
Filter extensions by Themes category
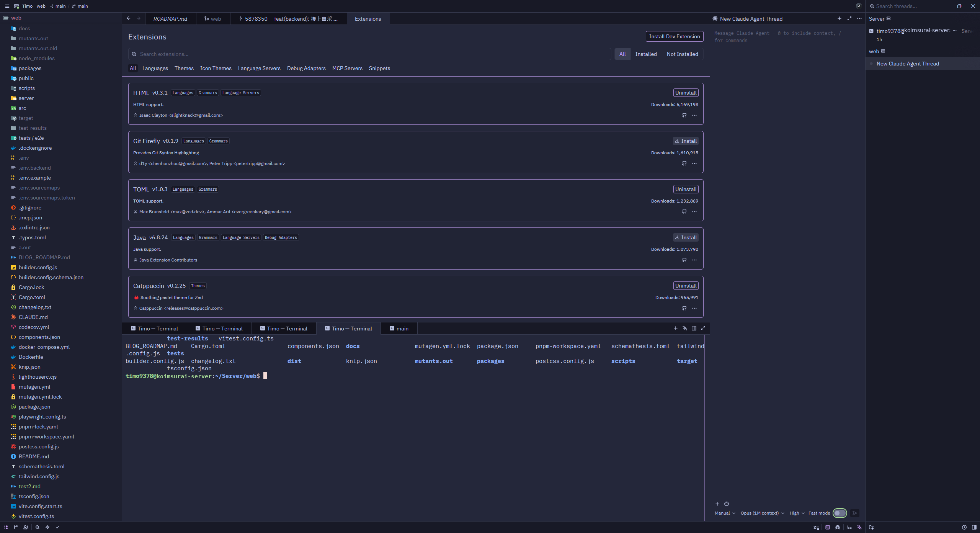184,68
